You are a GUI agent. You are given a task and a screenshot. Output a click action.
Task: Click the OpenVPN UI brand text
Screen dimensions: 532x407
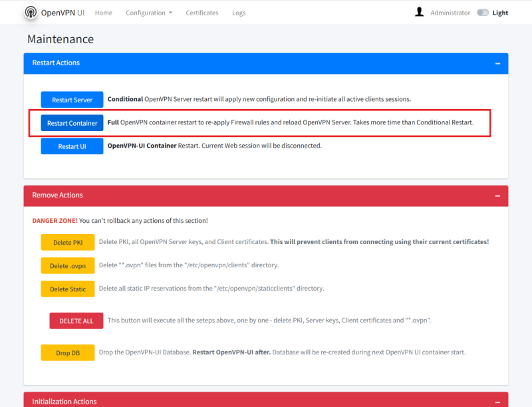63,13
